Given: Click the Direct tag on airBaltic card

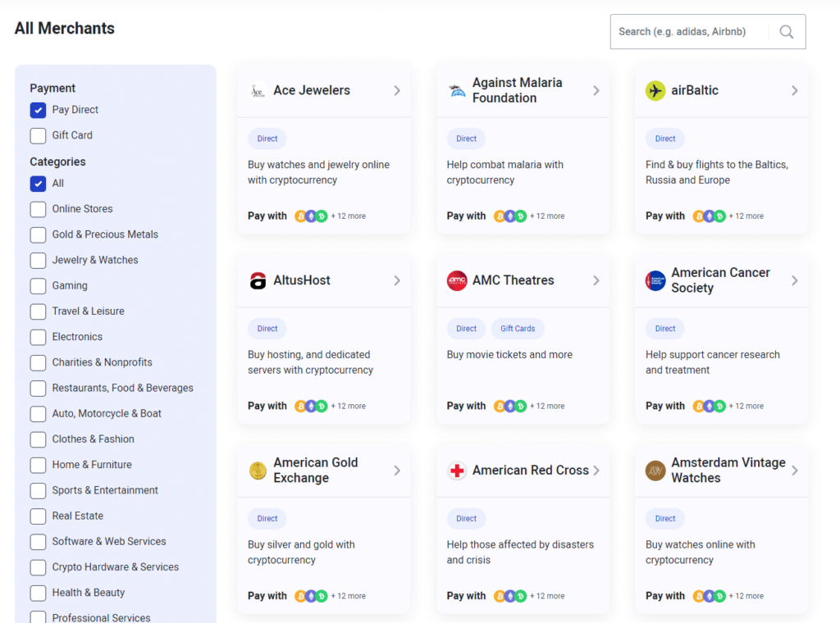Looking at the screenshot, I should 665,139.
